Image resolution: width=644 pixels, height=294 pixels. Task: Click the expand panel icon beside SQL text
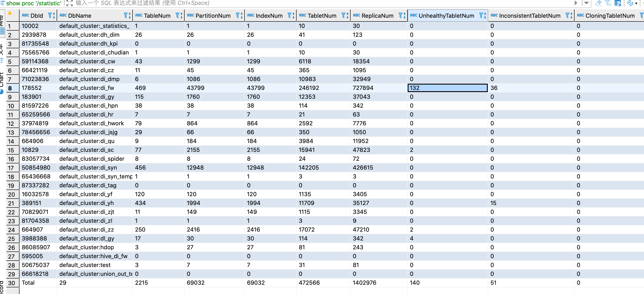[69, 3]
